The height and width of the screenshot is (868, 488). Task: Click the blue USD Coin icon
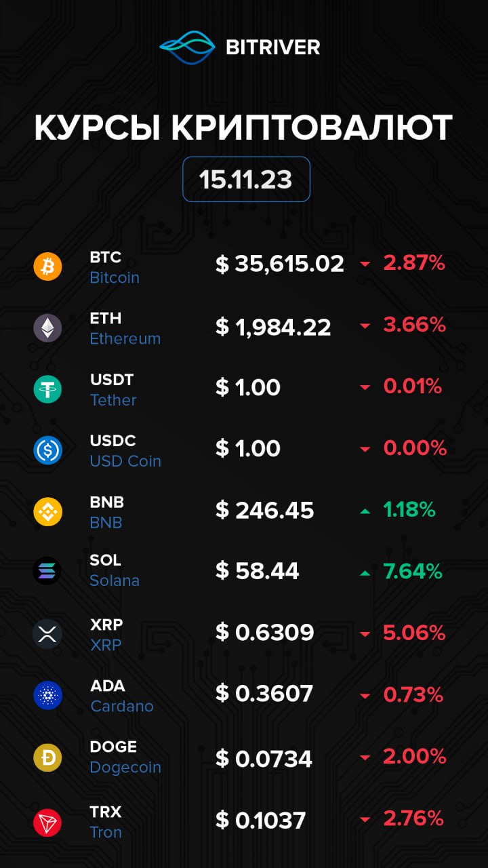[47, 450]
